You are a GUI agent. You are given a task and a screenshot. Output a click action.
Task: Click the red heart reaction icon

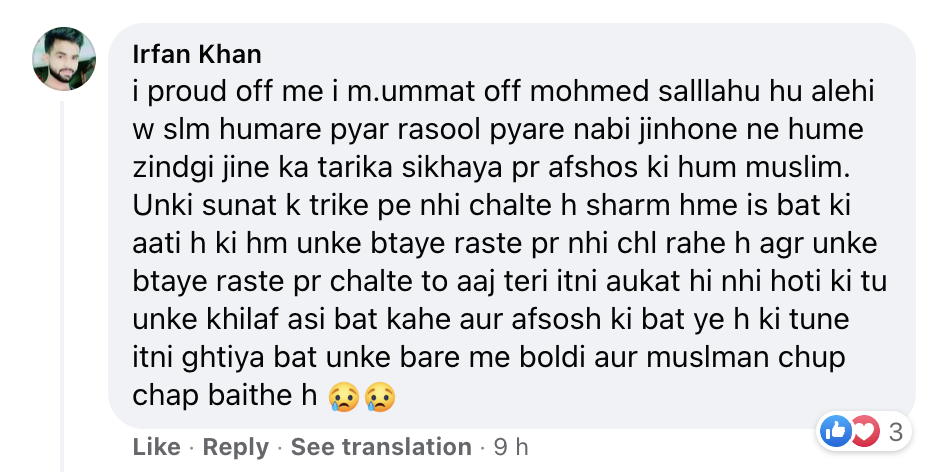click(862, 432)
